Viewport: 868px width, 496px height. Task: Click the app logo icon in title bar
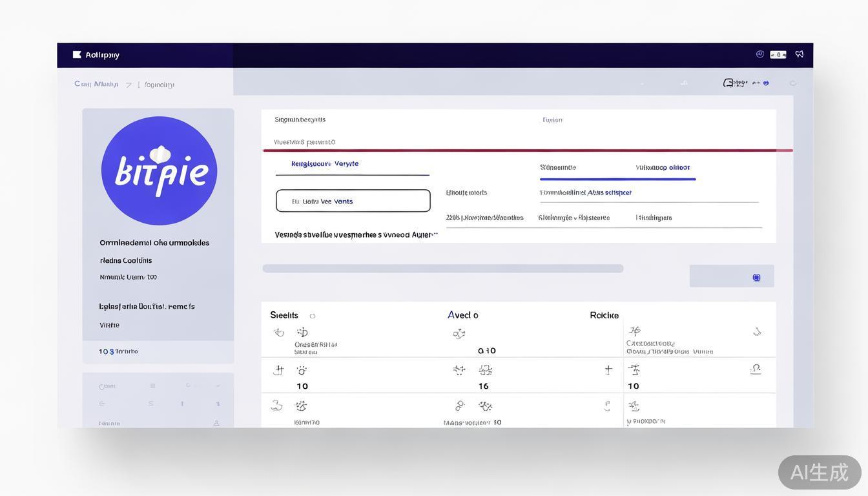(x=77, y=55)
